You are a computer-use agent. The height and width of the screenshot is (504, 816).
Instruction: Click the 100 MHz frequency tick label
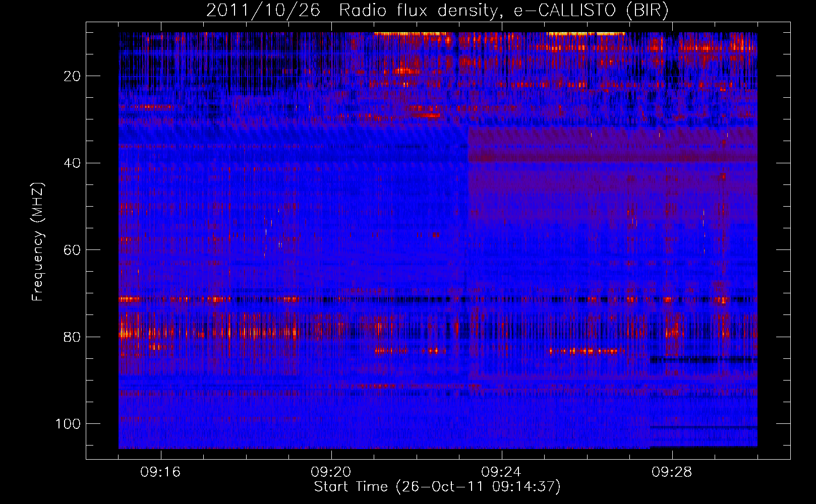point(68,424)
